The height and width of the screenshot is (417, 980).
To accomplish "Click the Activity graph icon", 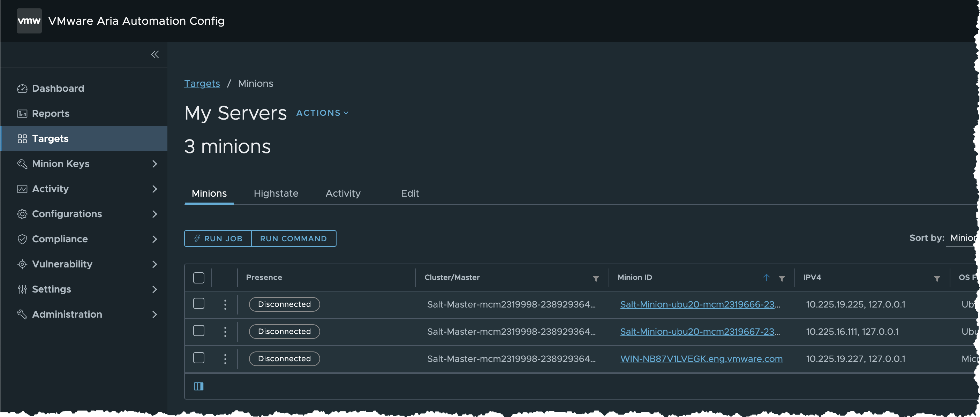I will 22,189.
